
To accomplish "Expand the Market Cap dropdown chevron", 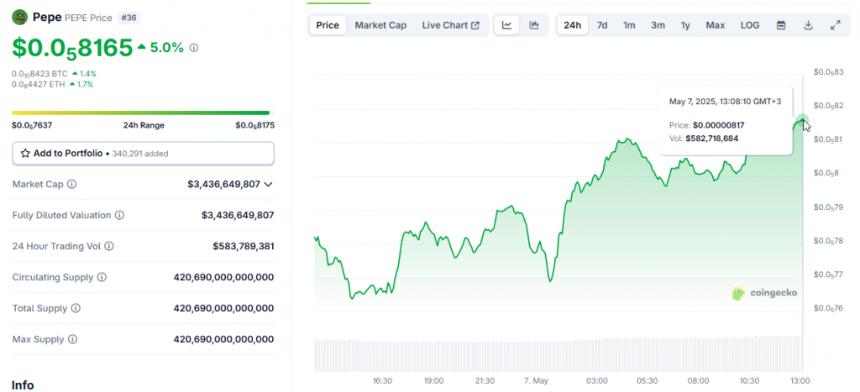I will [x=268, y=184].
